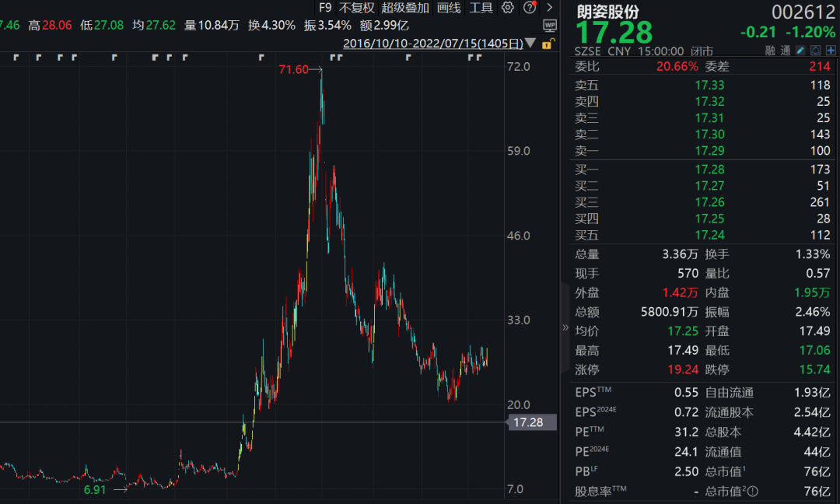
Task: Click the 17.28 current price marker on axis
Action: tap(530, 422)
